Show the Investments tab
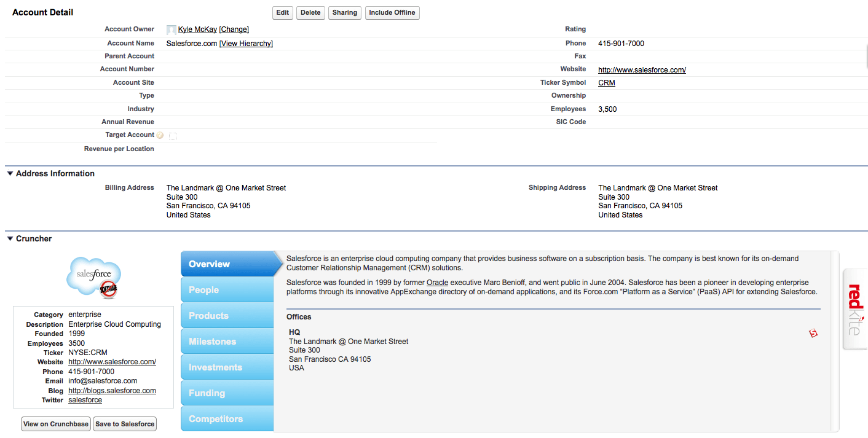Image resolution: width=868 pixels, height=438 pixels. pyautogui.click(x=227, y=367)
